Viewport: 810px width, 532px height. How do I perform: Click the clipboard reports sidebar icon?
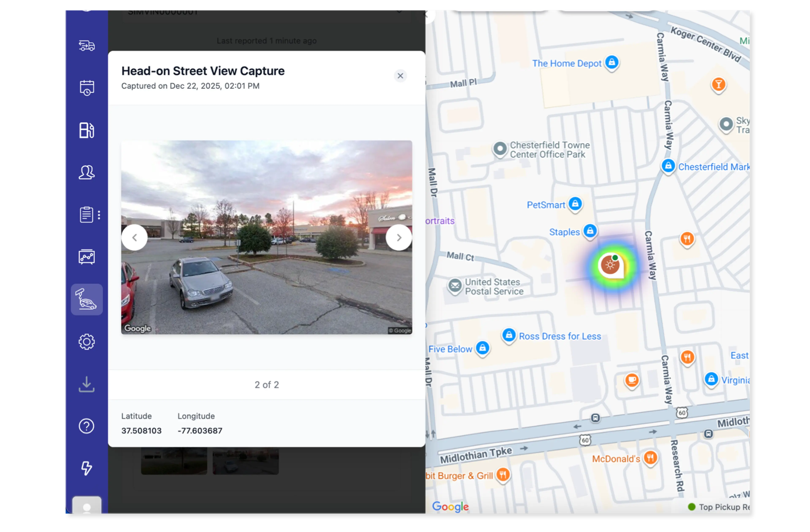point(86,215)
